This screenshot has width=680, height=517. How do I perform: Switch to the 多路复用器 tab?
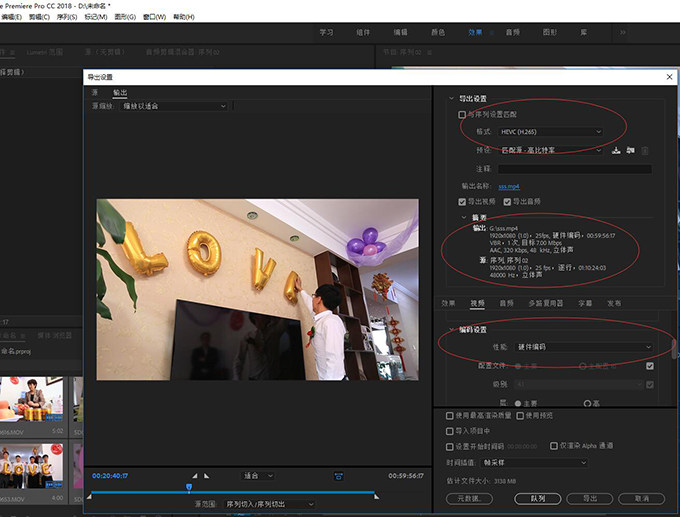tap(546, 303)
